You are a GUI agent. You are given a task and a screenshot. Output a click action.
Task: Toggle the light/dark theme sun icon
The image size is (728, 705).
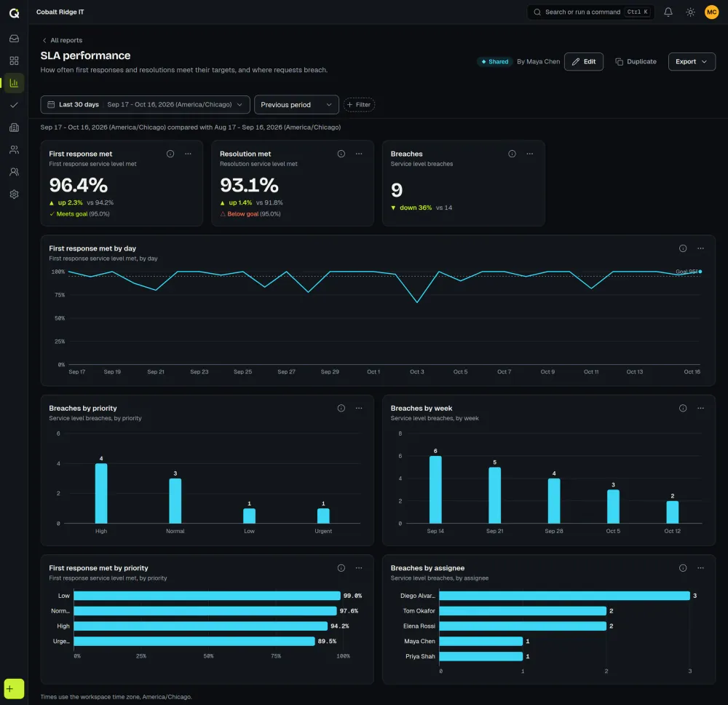coord(690,12)
